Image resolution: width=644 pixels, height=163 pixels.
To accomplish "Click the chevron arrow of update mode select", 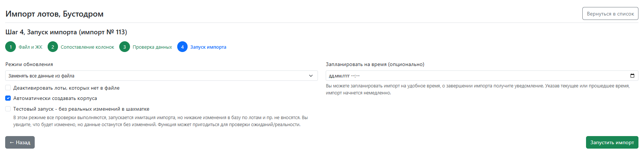I will (x=311, y=76).
